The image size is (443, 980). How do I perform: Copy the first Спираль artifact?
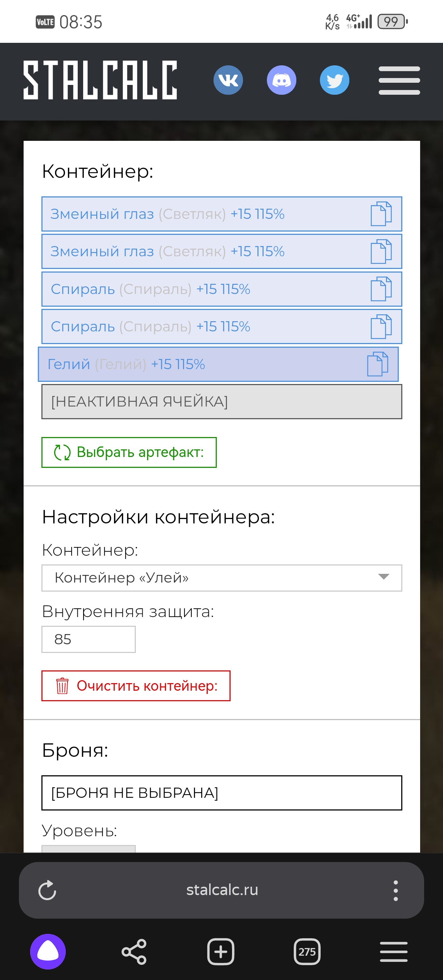click(381, 289)
